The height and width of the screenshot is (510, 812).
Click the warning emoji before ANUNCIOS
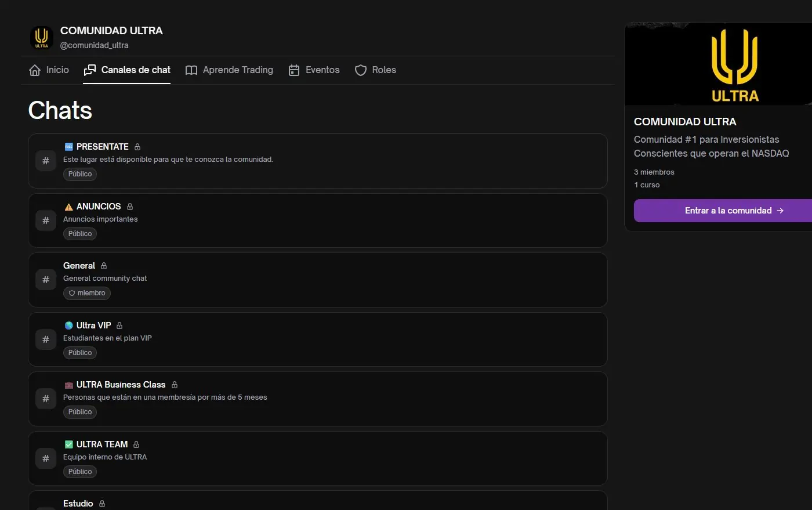point(69,207)
